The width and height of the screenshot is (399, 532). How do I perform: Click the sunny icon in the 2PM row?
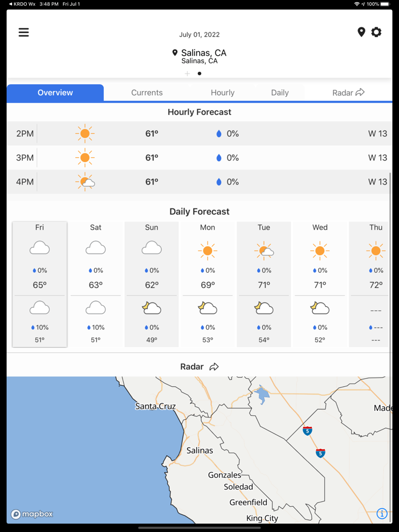click(84, 133)
